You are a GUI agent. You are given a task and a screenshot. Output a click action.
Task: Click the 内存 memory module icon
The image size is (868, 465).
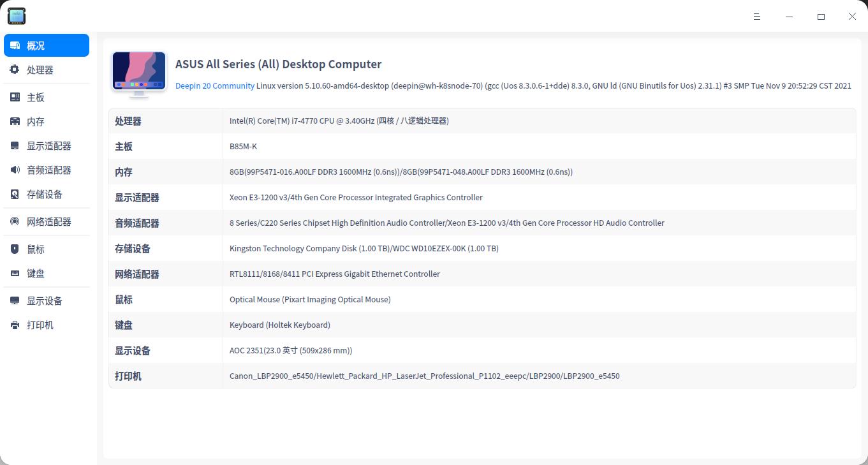click(15, 121)
